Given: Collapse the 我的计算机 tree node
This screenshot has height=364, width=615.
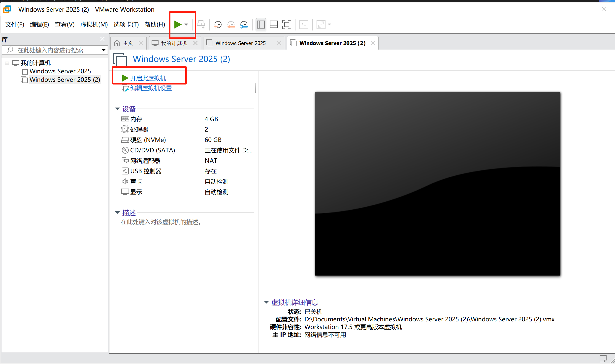Looking at the screenshot, I should tap(7, 63).
